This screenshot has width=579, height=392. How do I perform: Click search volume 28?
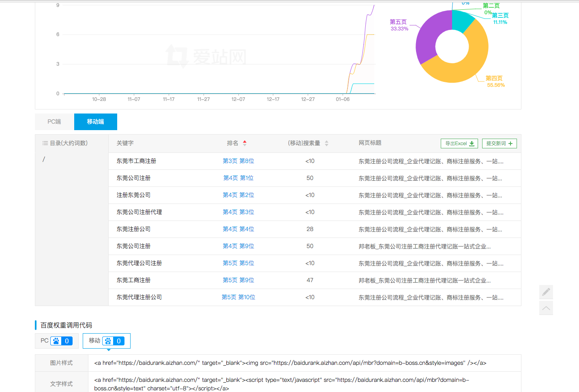(x=310, y=229)
